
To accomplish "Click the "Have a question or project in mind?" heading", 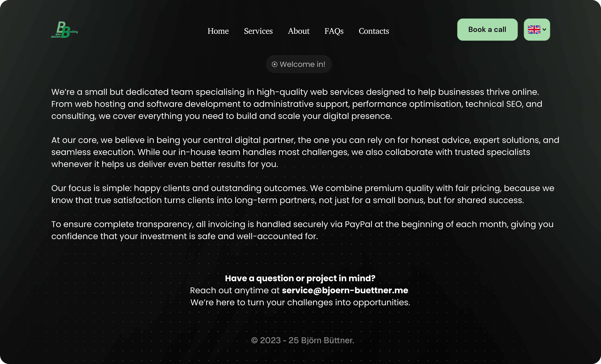I will point(300,278).
